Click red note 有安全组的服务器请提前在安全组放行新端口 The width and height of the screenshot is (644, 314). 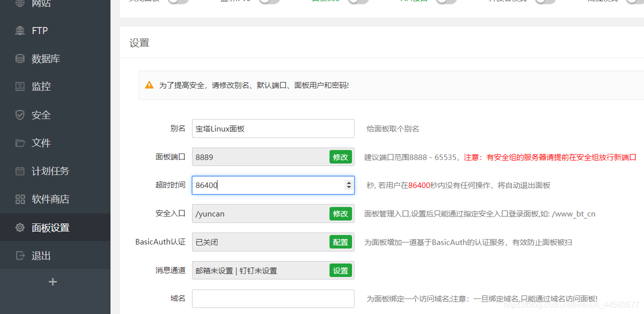click(561, 157)
